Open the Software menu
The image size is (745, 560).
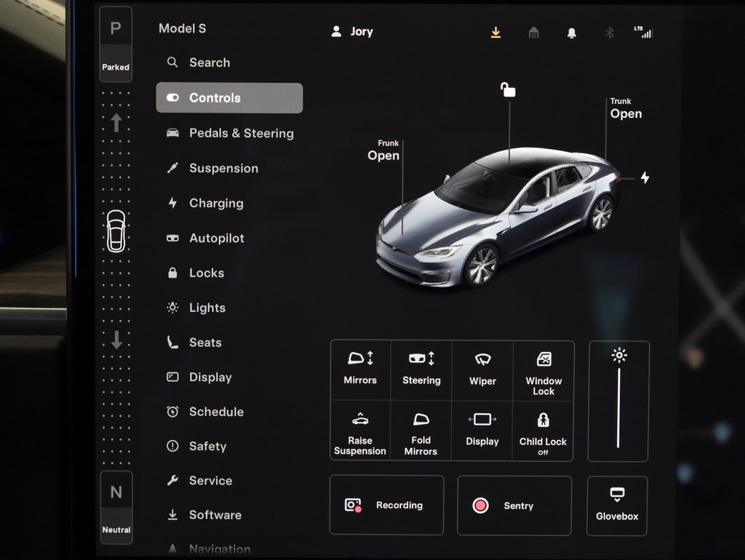(x=204, y=515)
